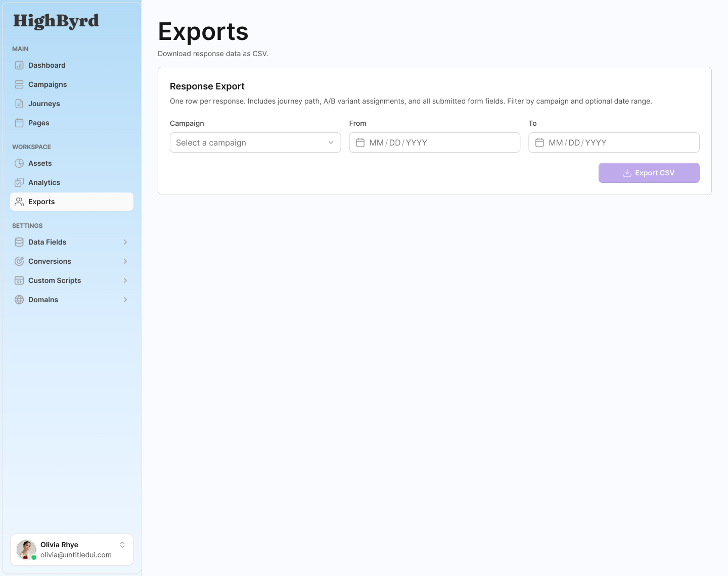
Task: Click the calendar icon in From field
Action: click(x=360, y=142)
